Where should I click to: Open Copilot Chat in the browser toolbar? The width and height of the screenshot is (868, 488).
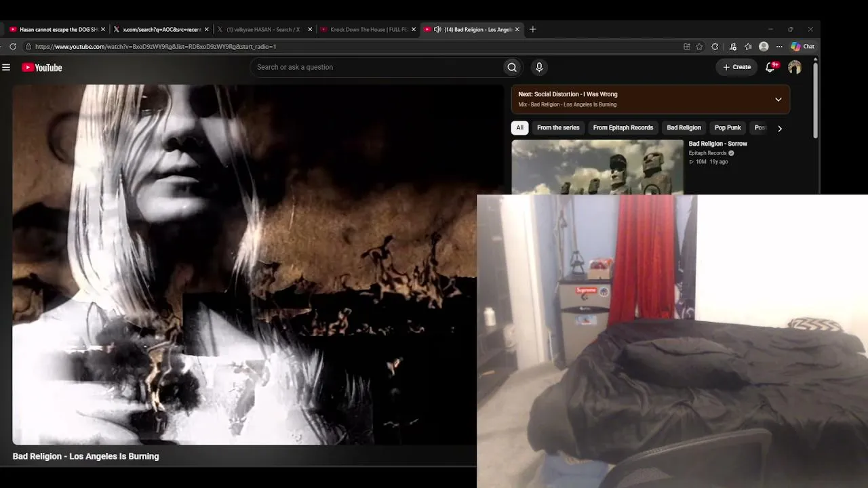[x=803, y=47]
